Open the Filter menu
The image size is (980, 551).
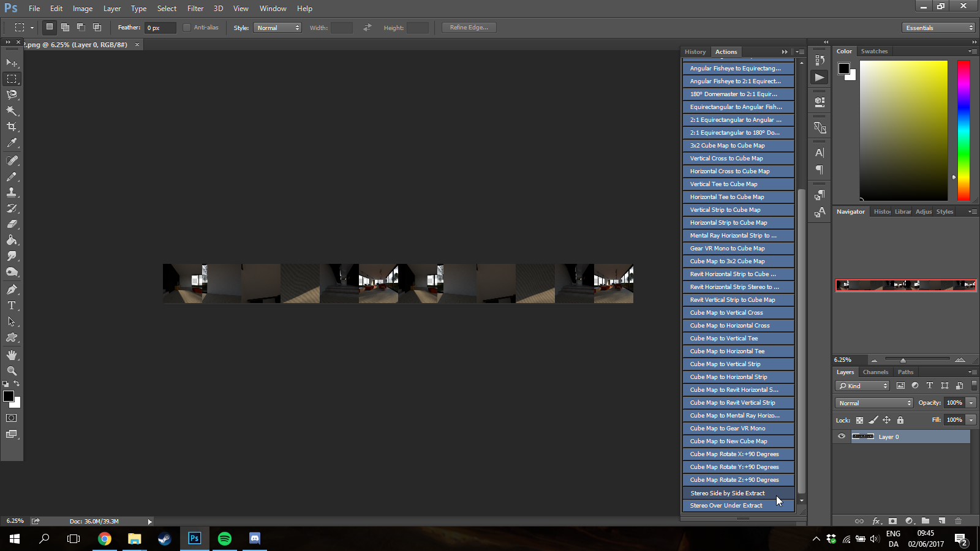point(195,9)
